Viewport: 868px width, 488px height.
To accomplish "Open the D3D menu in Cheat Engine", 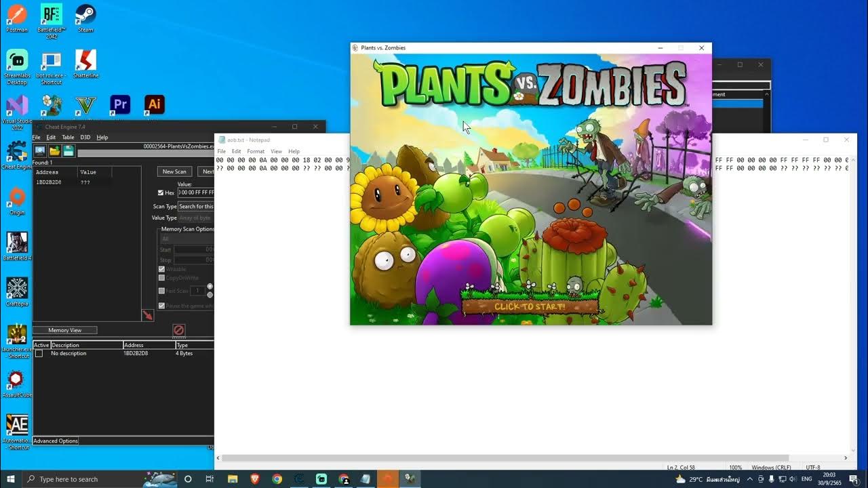I will 85,137.
